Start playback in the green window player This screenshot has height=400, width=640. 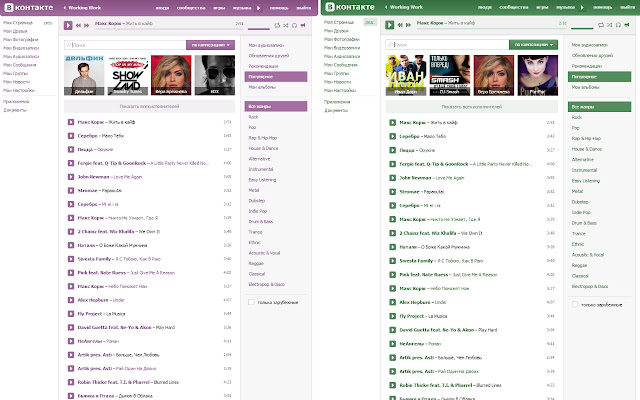[389, 25]
